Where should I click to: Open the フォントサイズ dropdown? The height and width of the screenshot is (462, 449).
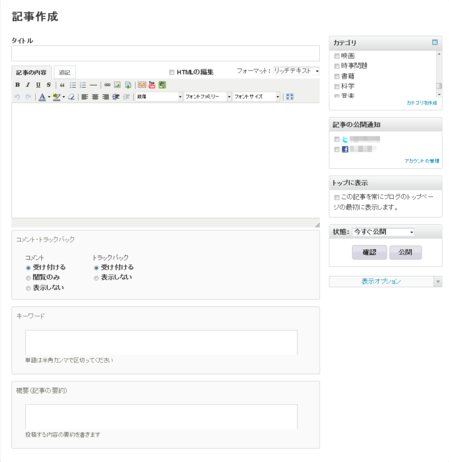point(256,97)
